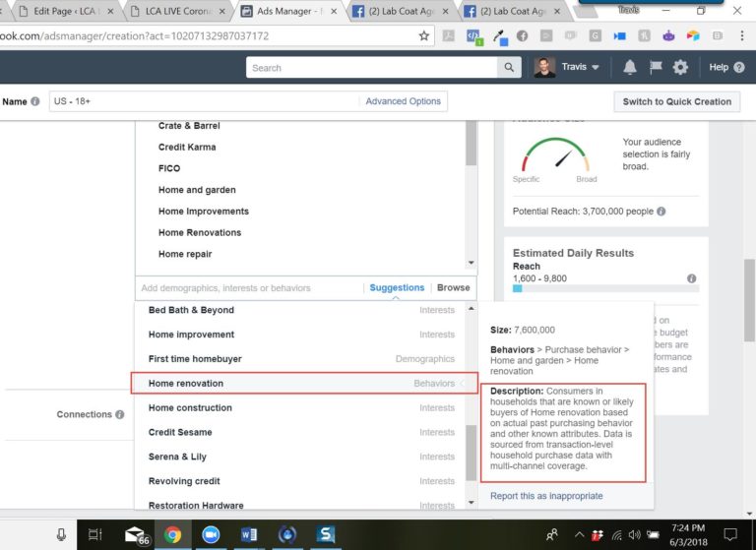Select the Ads Manager browser tab
Image resolution: width=756 pixels, height=550 pixels.
(x=287, y=11)
